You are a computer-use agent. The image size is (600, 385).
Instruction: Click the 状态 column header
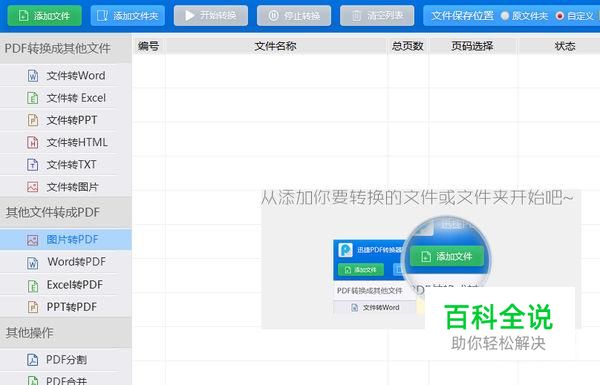pyautogui.click(x=559, y=46)
